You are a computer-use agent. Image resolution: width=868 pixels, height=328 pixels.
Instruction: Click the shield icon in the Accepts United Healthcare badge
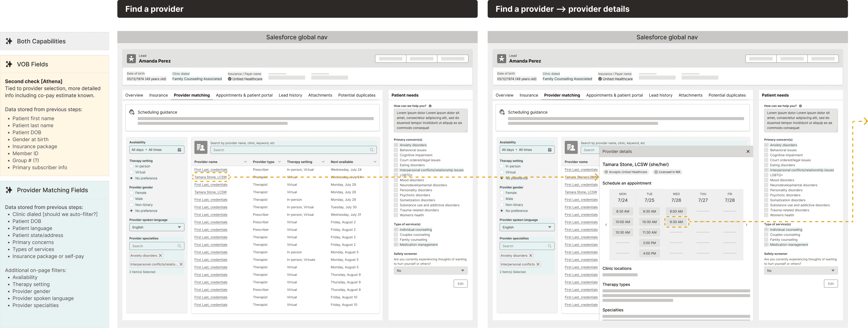[606, 172]
